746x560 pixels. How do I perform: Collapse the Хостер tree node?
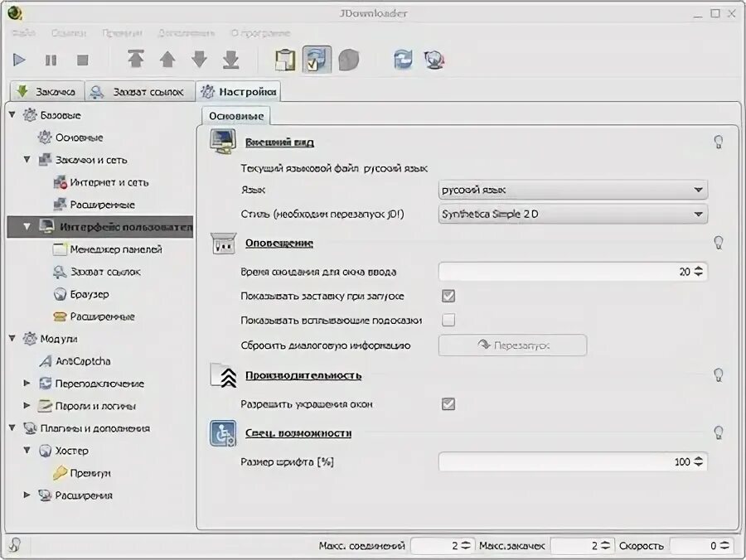(x=27, y=450)
